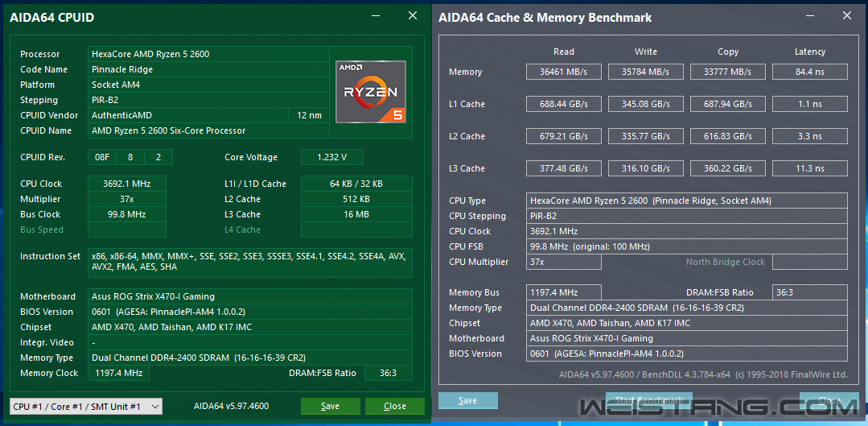Click Save in the CPUID window
868x426 pixels.
331,406
